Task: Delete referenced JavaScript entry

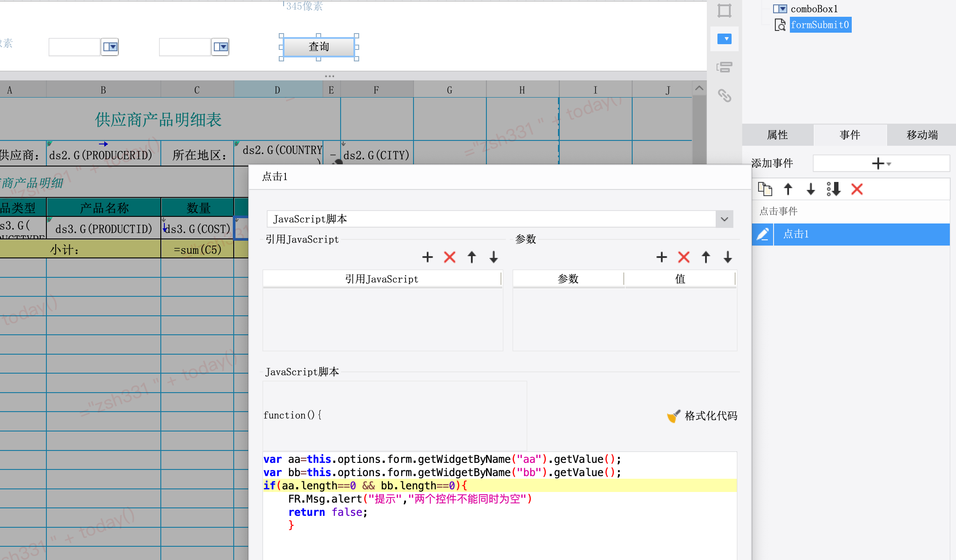Action: point(450,257)
